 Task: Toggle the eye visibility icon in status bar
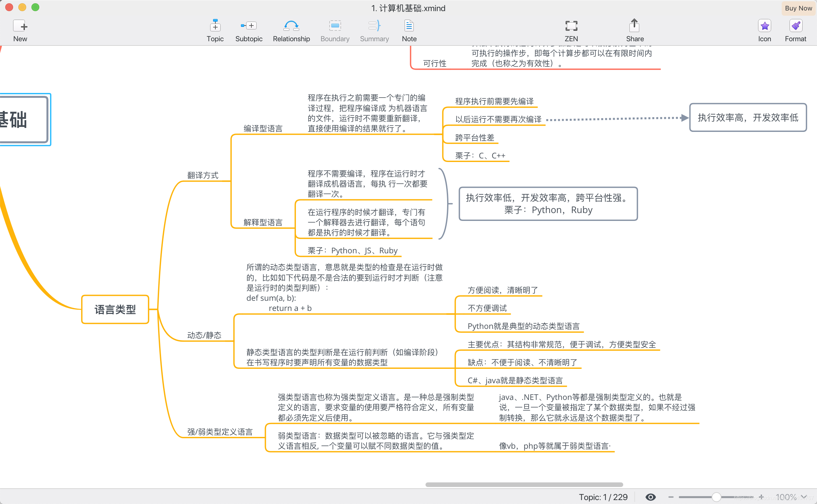pos(650,497)
